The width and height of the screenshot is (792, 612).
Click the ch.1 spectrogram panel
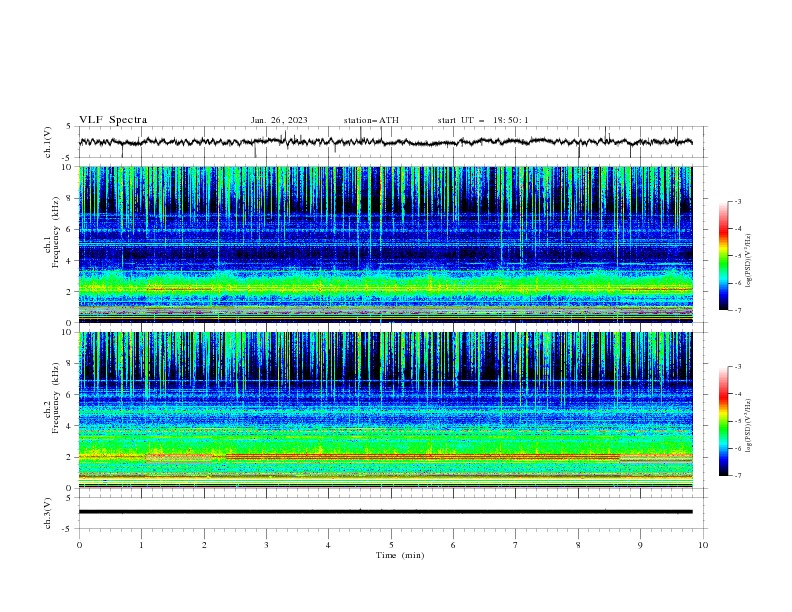pyautogui.click(x=386, y=244)
